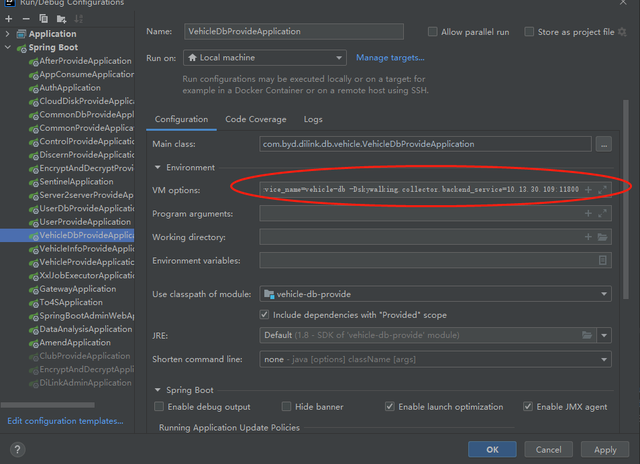Viewport: 640px width, 464px height.
Task: Click the right panel vertical scrollbar
Action: click(x=626, y=200)
